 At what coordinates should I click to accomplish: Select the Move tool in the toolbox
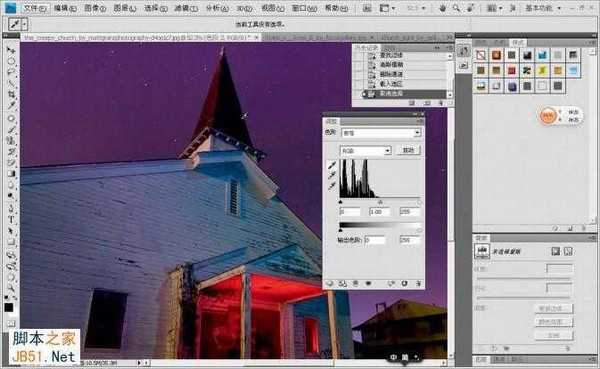point(11,50)
